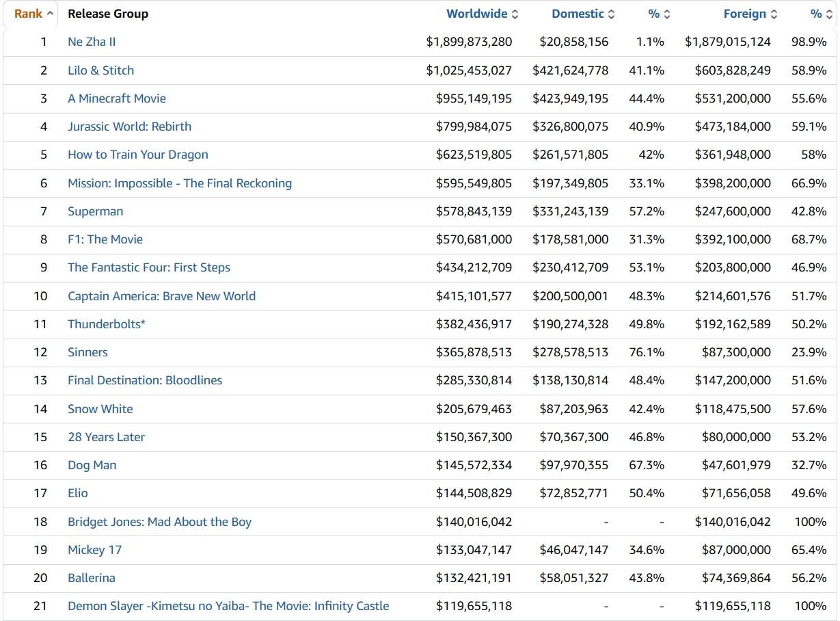
Task: Open the Ballerina link
Action: click(x=92, y=578)
